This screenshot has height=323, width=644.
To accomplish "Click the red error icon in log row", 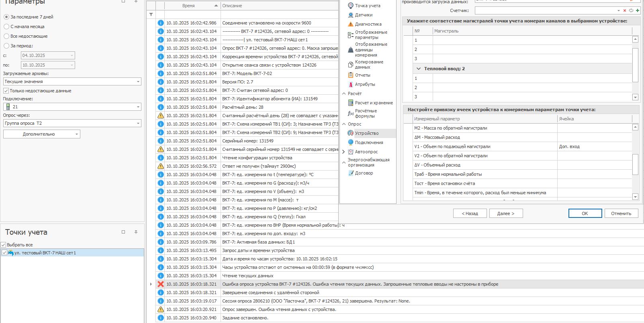I will (161, 284).
